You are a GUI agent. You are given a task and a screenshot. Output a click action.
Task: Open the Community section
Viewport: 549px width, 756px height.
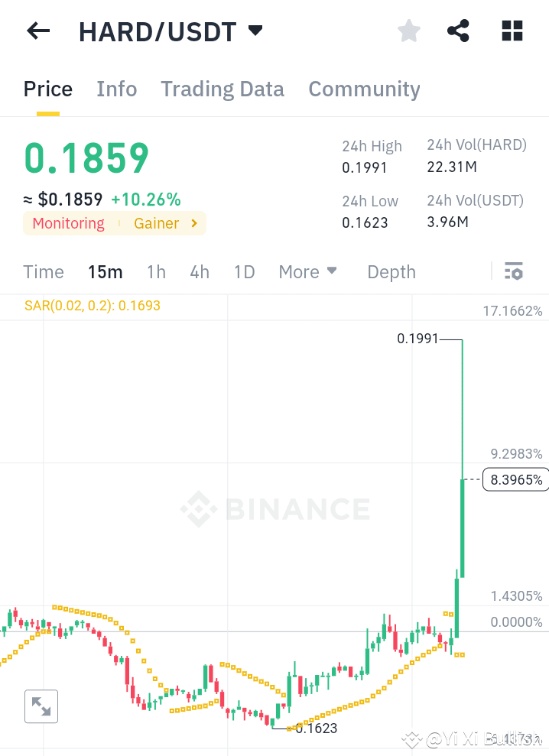pos(364,89)
